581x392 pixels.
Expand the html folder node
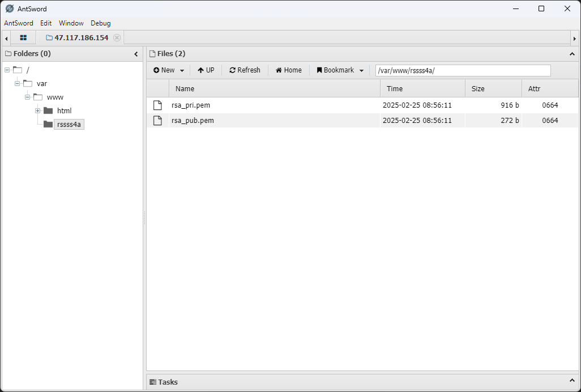click(x=37, y=111)
